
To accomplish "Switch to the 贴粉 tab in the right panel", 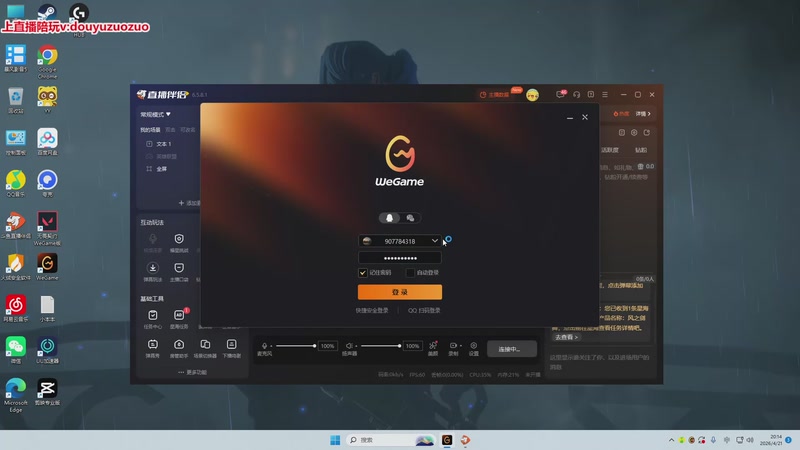I will coord(641,150).
